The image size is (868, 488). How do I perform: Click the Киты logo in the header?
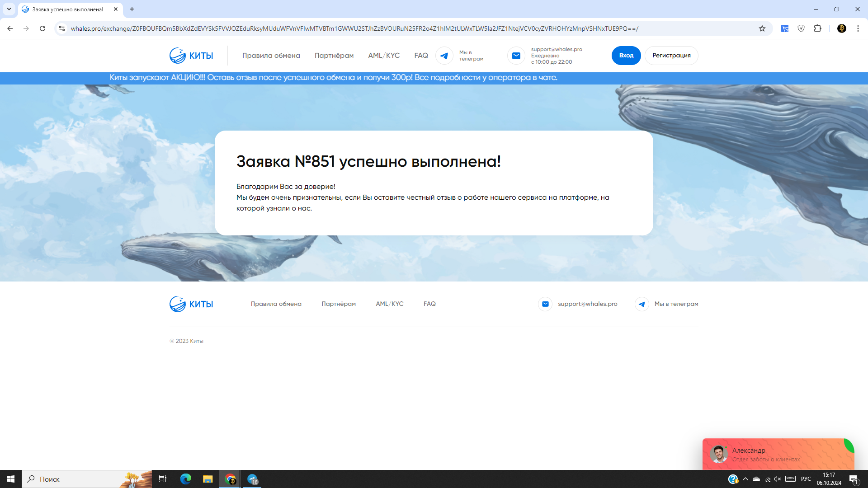pos(191,56)
